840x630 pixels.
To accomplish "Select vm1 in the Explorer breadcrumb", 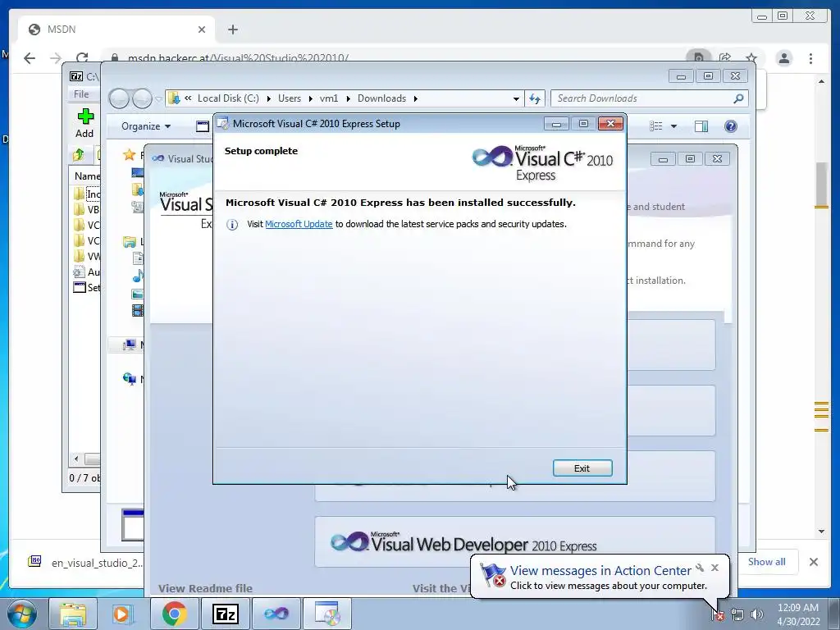I will click(329, 98).
